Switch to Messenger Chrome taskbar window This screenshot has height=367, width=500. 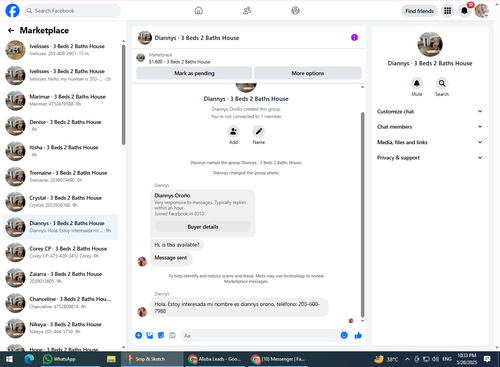(277, 359)
